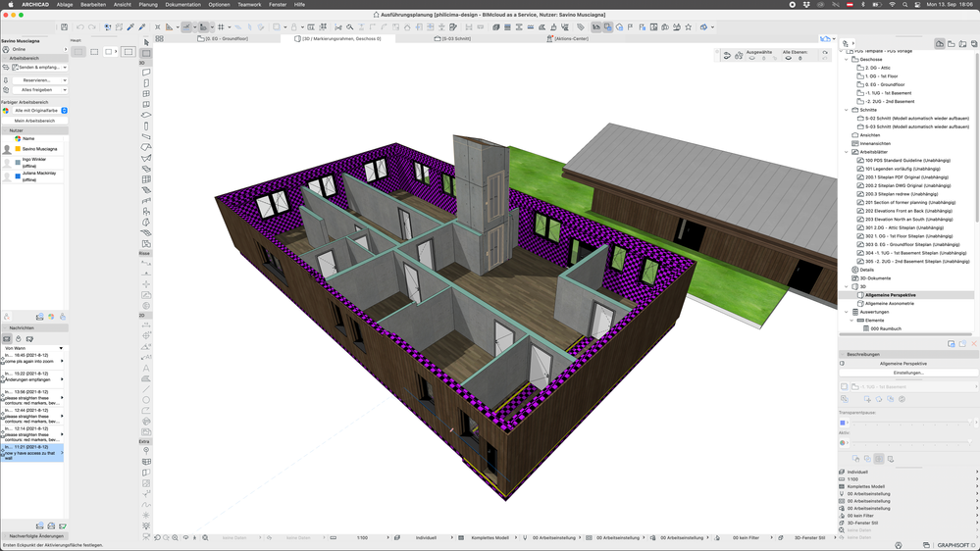Select the Text tool in the toolbox
Screen dimensions: 980x551
(x=146, y=369)
